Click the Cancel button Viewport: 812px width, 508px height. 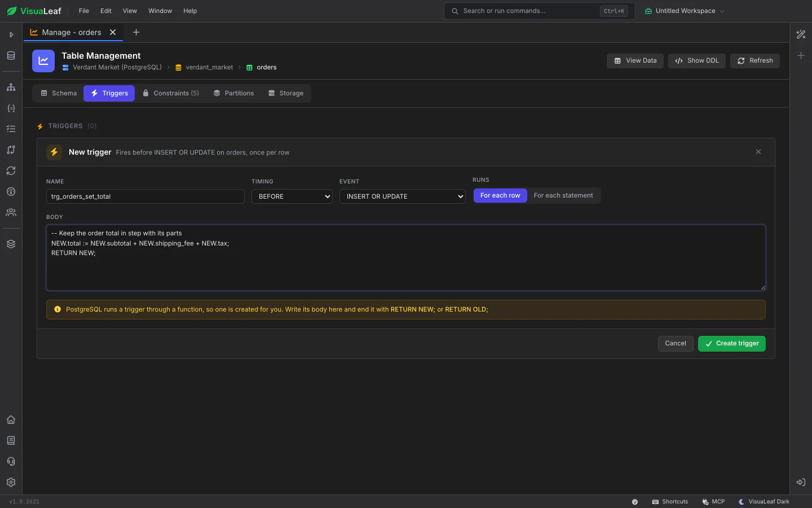(676, 344)
